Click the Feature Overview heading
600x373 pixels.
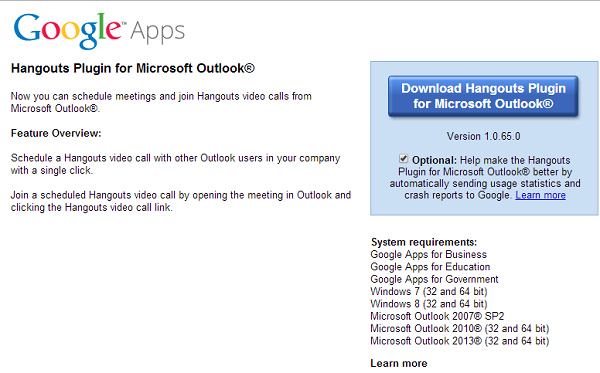pyautogui.click(x=56, y=133)
